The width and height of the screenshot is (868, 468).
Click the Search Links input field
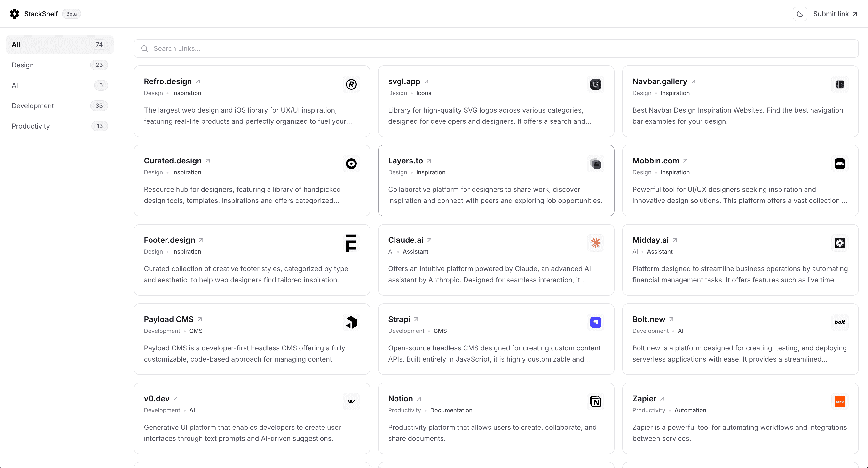click(x=496, y=48)
